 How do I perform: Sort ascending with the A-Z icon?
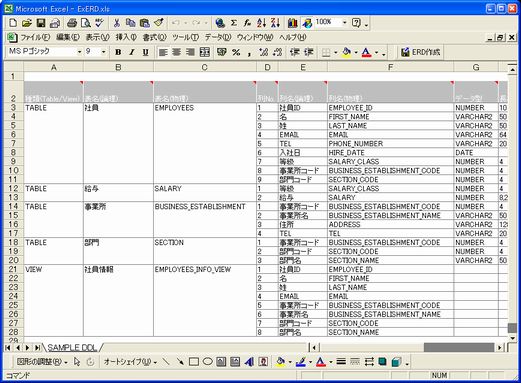261,23
